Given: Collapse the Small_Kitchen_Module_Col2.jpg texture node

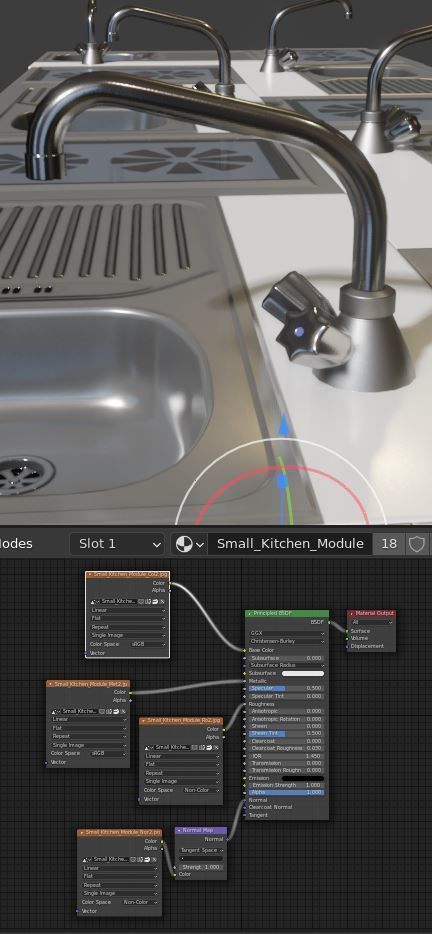Looking at the screenshot, I should click(90, 574).
